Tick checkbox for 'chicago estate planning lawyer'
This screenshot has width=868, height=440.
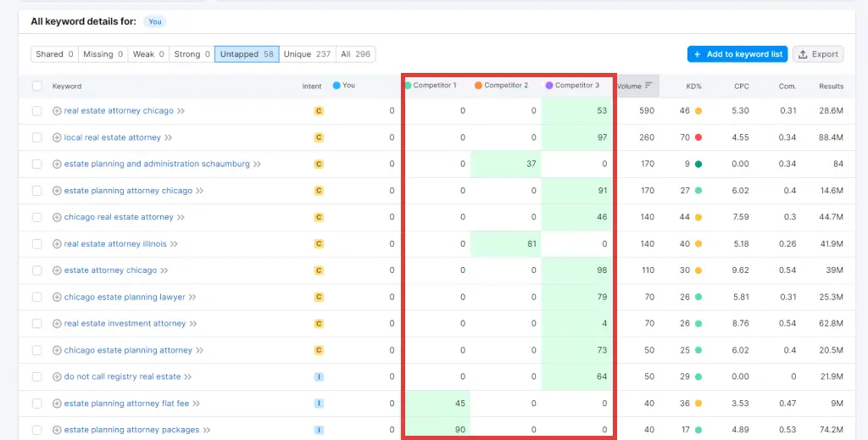pos(36,297)
